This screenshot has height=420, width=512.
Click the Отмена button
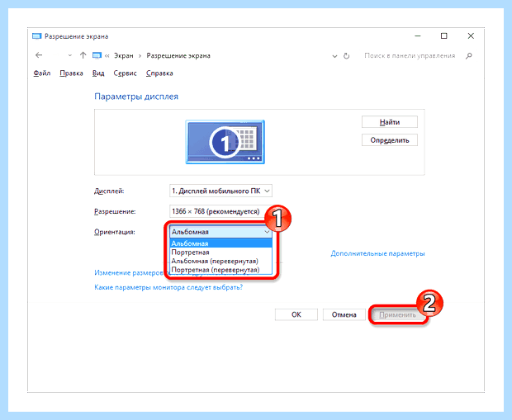344,314
